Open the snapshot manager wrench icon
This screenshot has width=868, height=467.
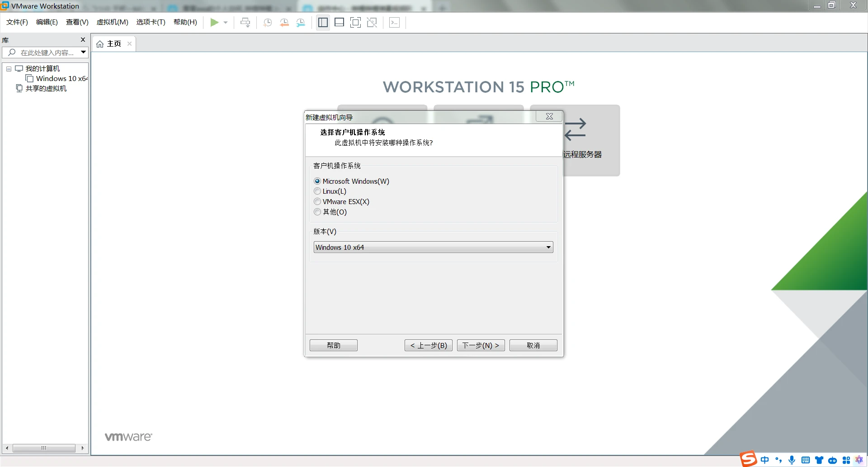tap(301, 23)
